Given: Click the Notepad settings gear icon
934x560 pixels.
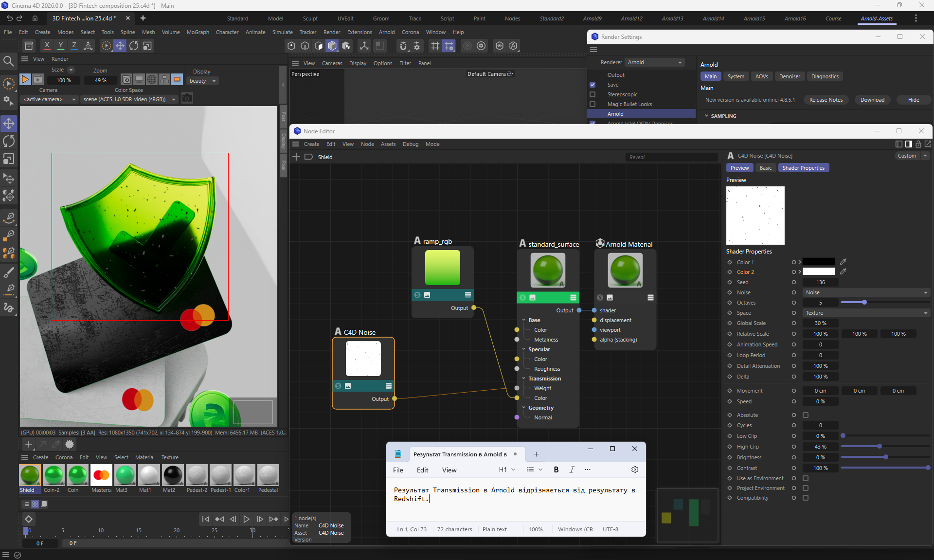Looking at the screenshot, I should [x=634, y=470].
